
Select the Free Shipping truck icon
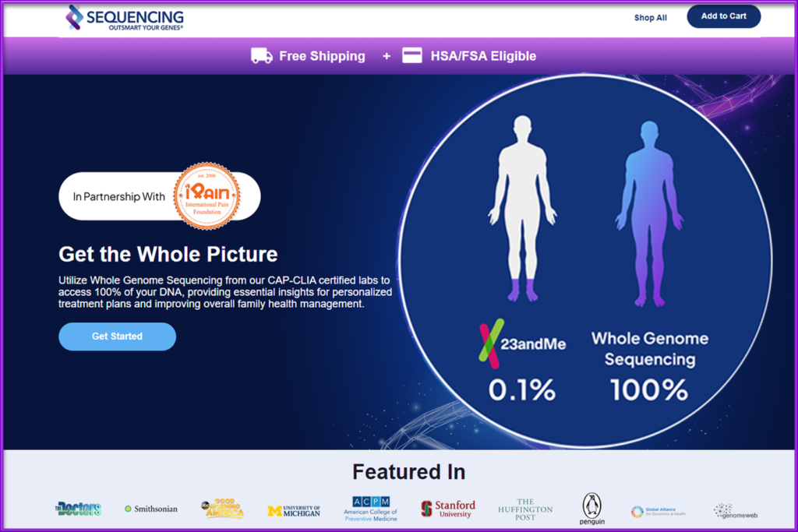click(x=261, y=55)
